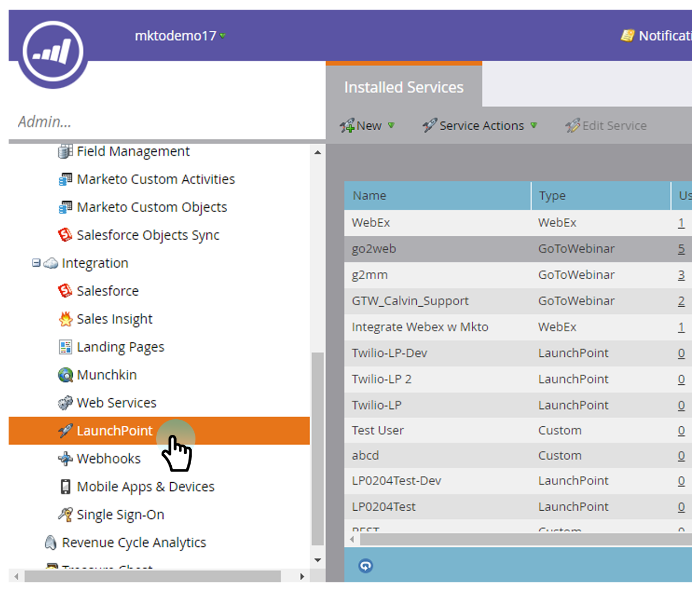700x592 pixels.
Task: Click the Edit Service button
Action: click(606, 126)
